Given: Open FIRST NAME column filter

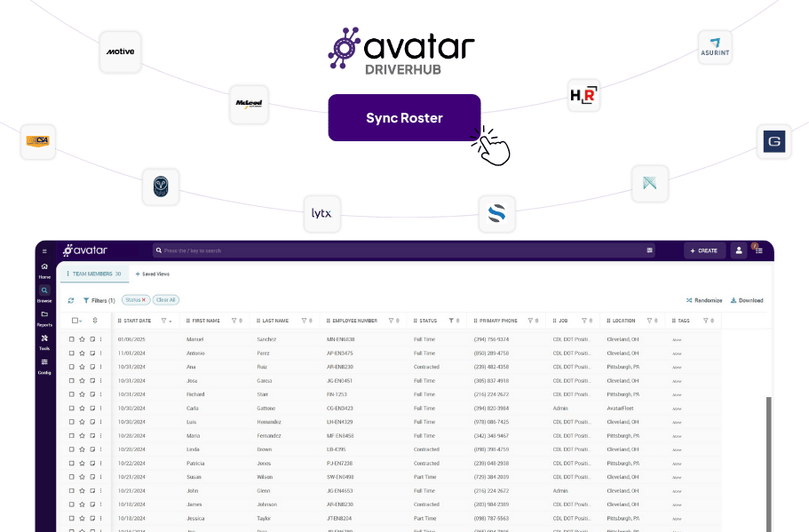Looking at the screenshot, I should tap(234, 321).
